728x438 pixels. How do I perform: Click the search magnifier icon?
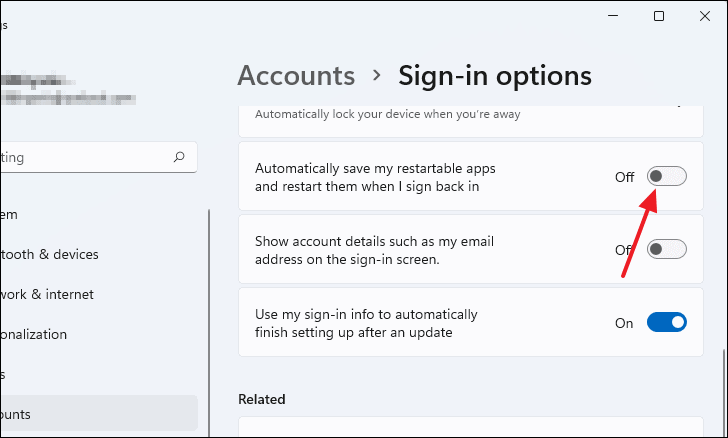[x=179, y=157]
